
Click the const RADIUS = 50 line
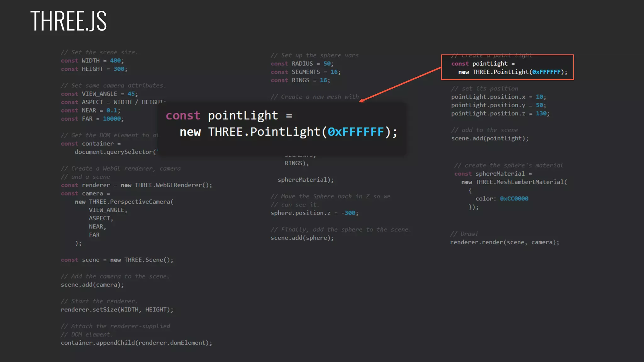[302, 64]
